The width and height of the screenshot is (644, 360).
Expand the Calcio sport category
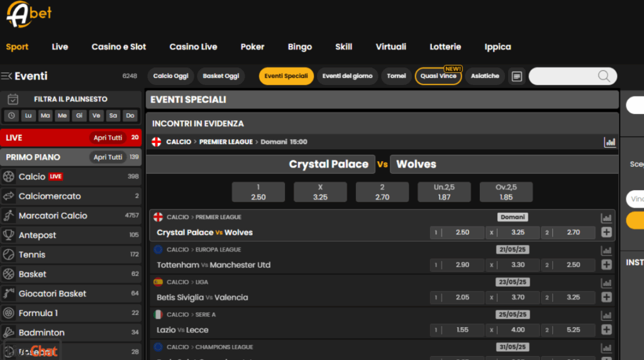(71, 177)
